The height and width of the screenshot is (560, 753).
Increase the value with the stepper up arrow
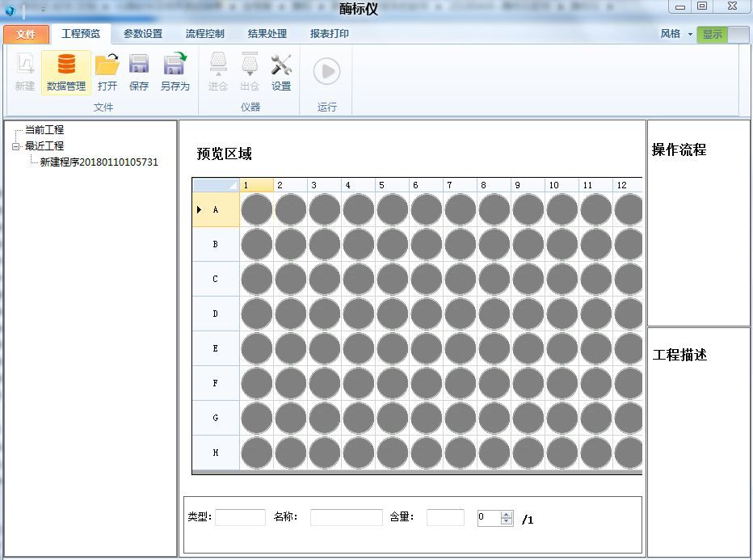507,515
